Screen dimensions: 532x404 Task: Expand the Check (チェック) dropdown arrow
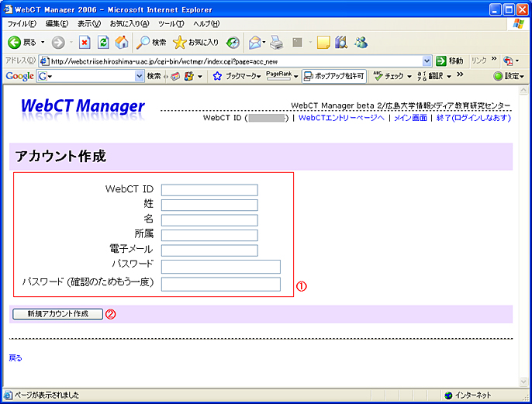coord(409,77)
